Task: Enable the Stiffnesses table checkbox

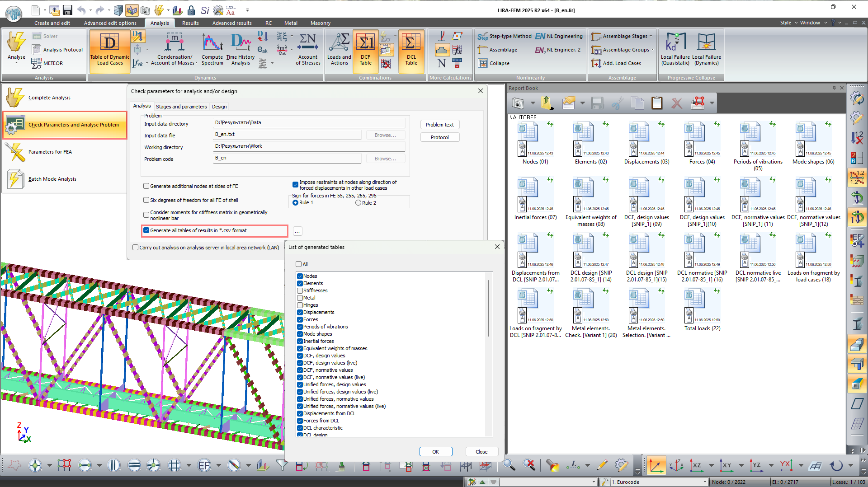Action: (300, 290)
